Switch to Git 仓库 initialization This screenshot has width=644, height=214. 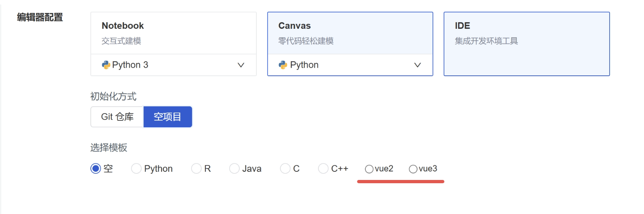point(117,117)
